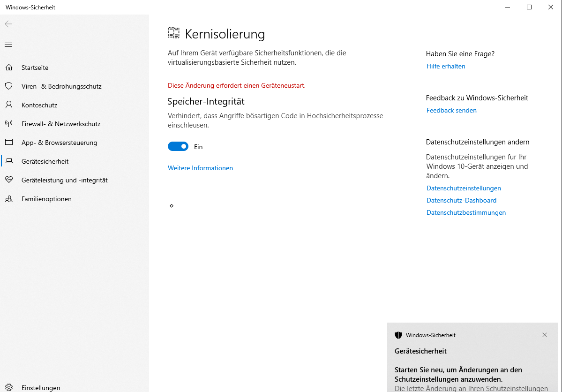Screen dimensions: 562x392
Task: Click the App- & Browsersteuerung window icon
Action: (8, 143)
